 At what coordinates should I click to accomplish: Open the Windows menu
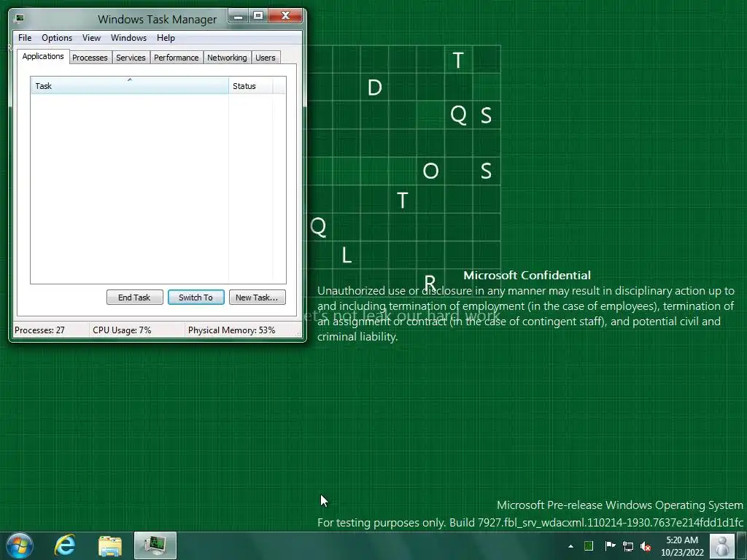128,38
